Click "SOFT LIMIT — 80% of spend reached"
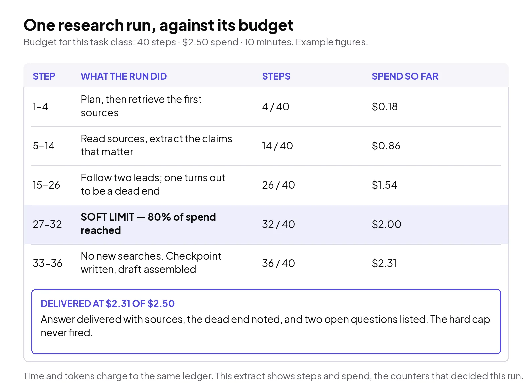The image size is (532, 392). pyautogui.click(x=148, y=224)
